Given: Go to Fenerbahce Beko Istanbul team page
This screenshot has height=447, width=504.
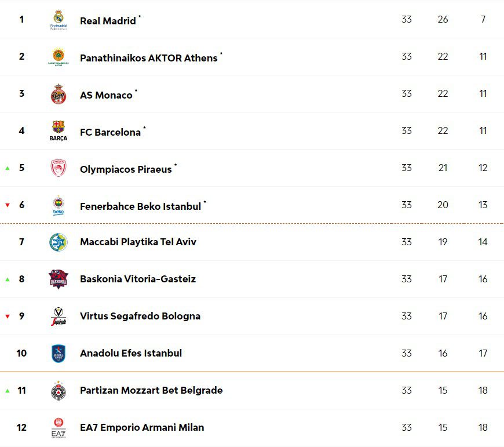Looking at the screenshot, I should [140, 206].
